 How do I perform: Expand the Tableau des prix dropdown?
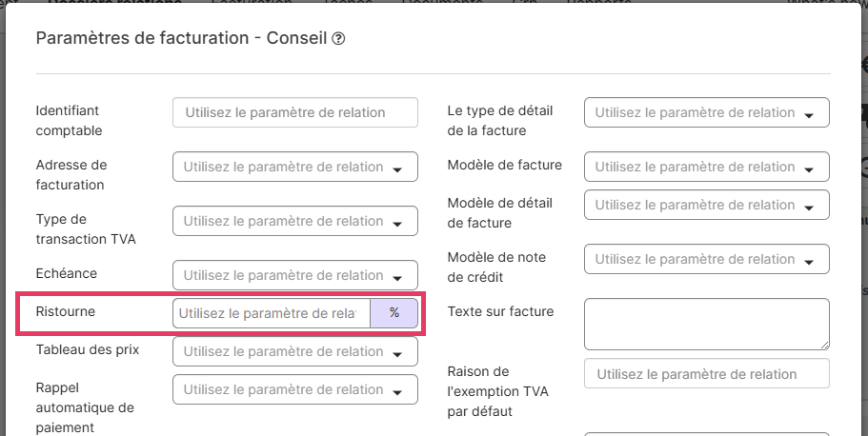click(x=295, y=351)
